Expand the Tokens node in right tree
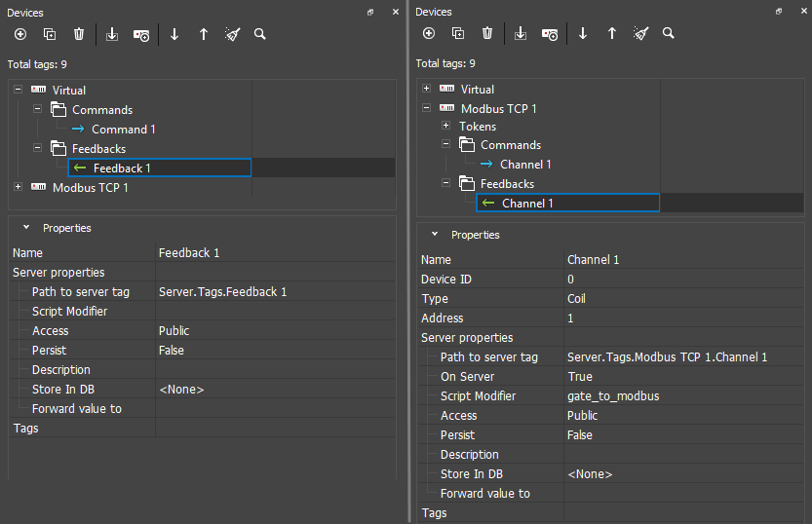This screenshot has height=524, width=812. tap(445, 127)
